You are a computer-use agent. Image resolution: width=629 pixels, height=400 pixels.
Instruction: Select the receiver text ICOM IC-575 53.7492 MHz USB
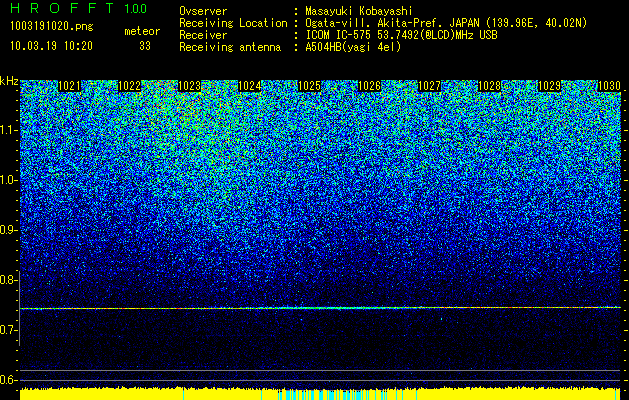coord(402,35)
